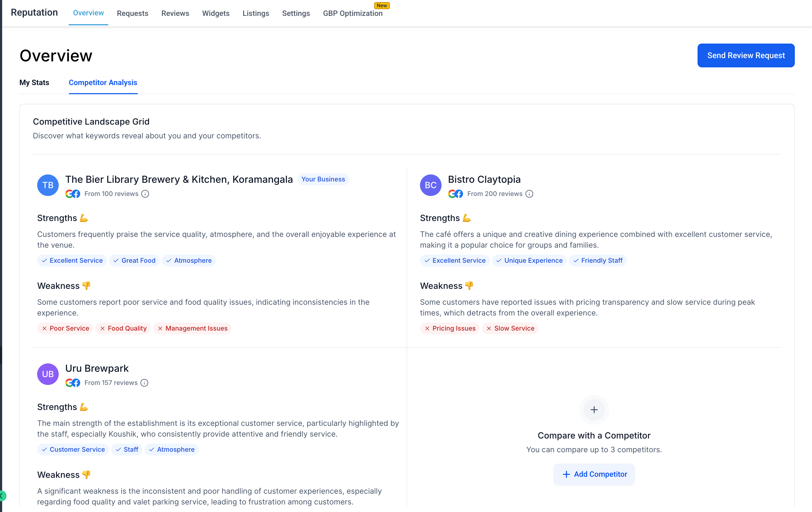Click the "Compare with a Competitor" heading

[x=594, y=436]
